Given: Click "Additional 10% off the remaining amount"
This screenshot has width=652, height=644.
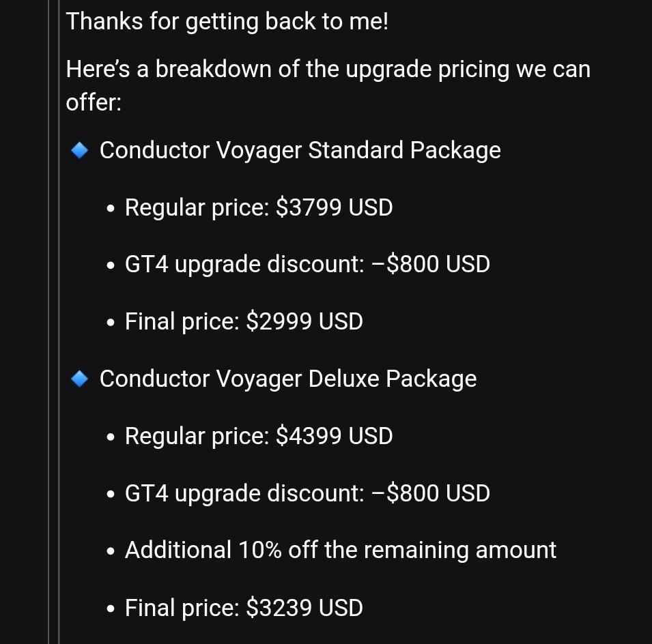Looking at the screenshot, I should tap(341, 550).
